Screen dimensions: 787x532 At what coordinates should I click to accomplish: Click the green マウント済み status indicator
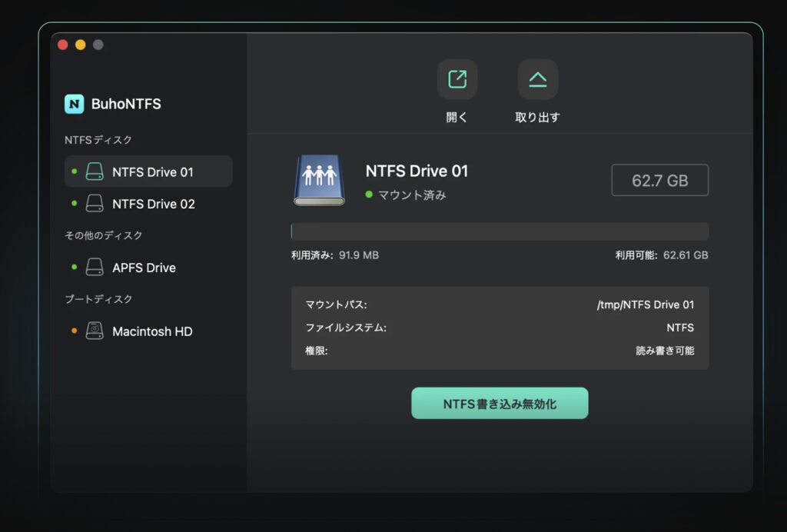(x=369, y=195)
